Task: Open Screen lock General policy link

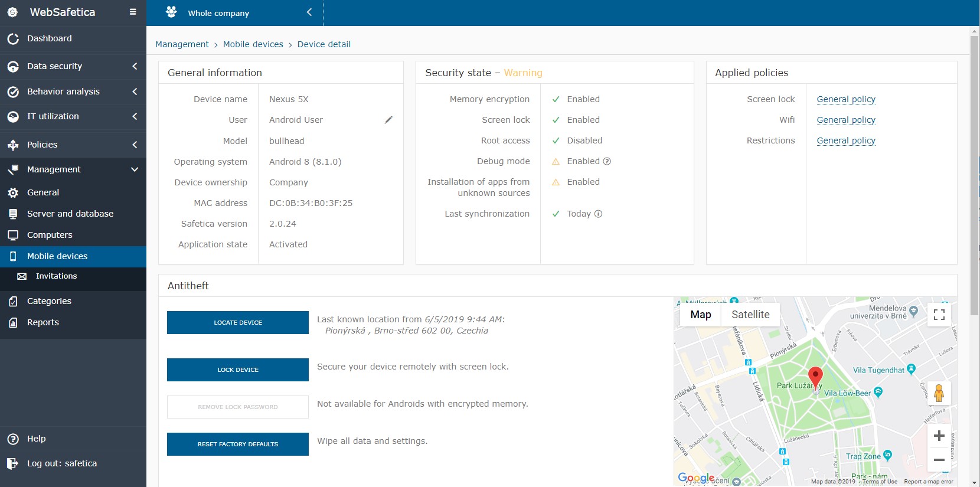Action: 846,99
